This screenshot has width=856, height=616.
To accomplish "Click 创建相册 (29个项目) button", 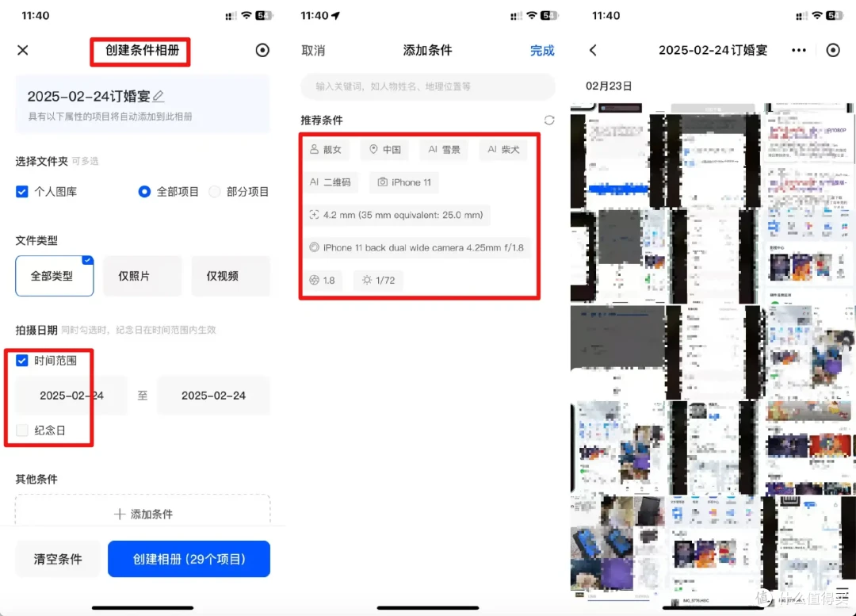I will click(189, 559).
